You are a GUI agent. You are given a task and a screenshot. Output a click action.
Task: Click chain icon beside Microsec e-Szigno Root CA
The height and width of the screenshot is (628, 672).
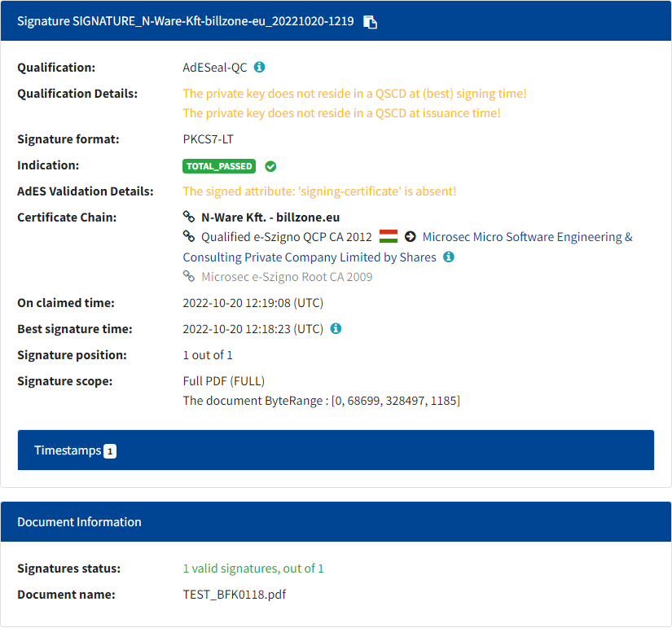coord(189,276)
